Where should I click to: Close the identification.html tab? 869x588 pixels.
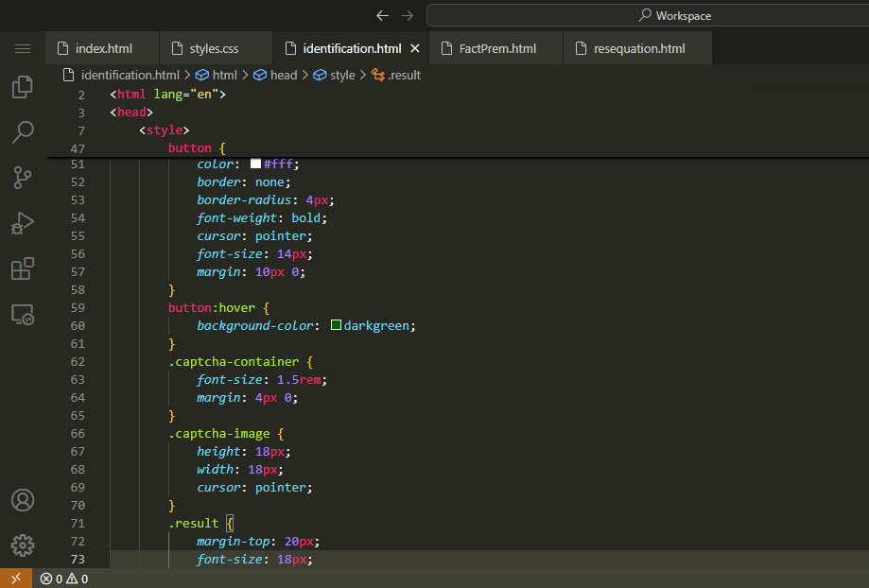tap(414, 48)
